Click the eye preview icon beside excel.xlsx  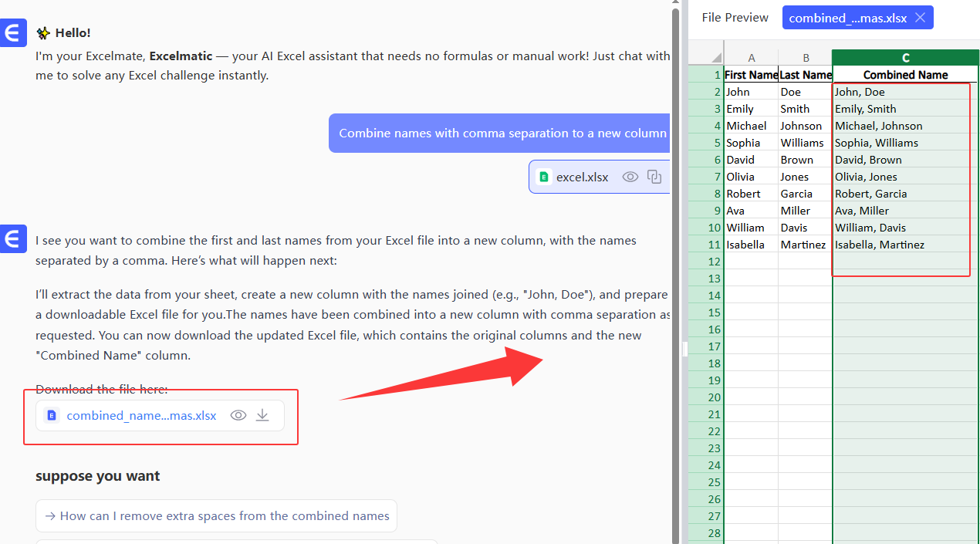(x=630, y=177)
